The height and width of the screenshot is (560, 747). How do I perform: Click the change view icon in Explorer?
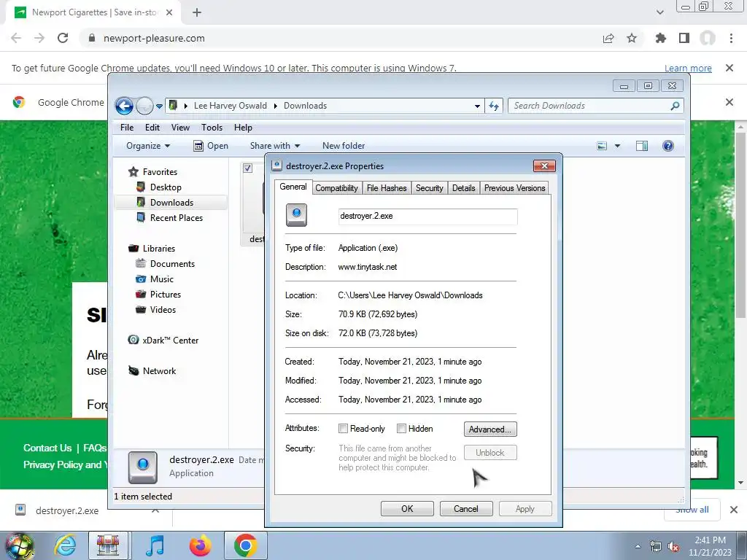(x=602, y=146)
